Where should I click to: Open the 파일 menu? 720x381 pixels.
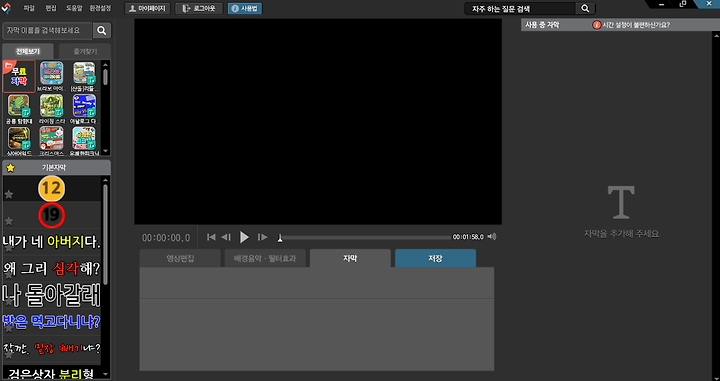28,8
